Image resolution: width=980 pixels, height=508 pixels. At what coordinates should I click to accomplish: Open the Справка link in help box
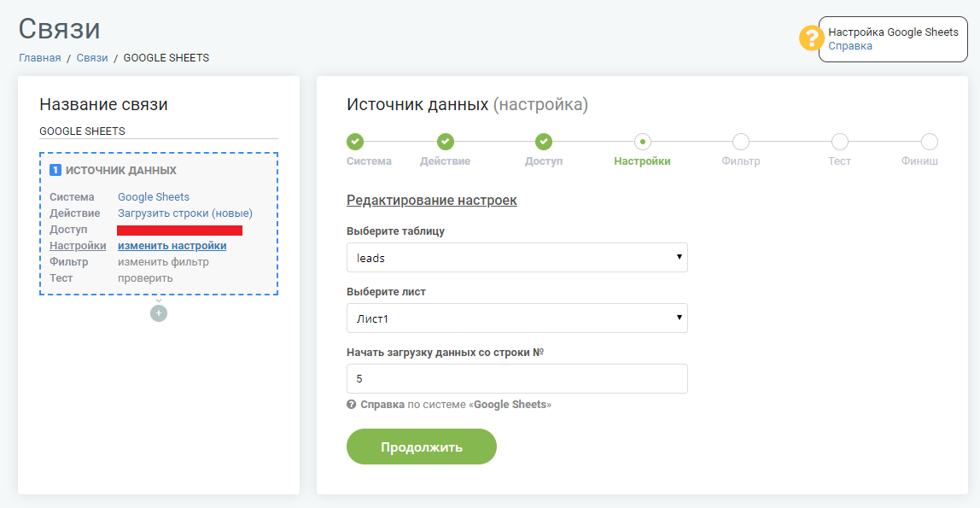pos(850,45)
